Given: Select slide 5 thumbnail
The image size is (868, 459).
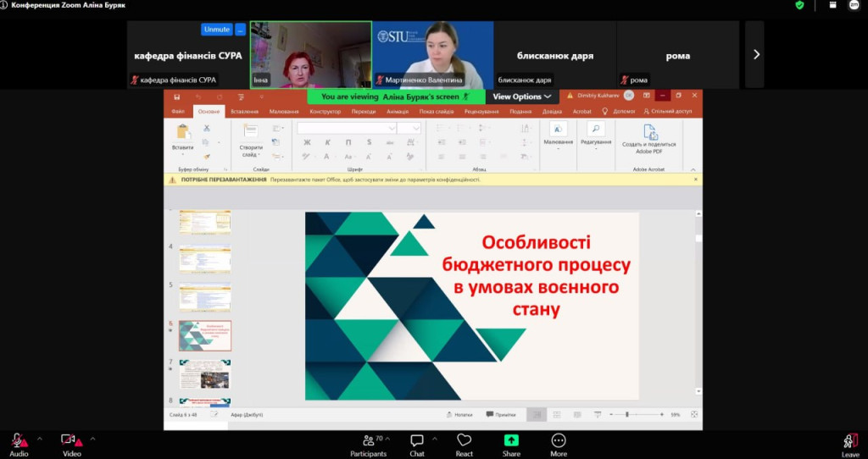Looking at the screenshot, I should 205,297.
